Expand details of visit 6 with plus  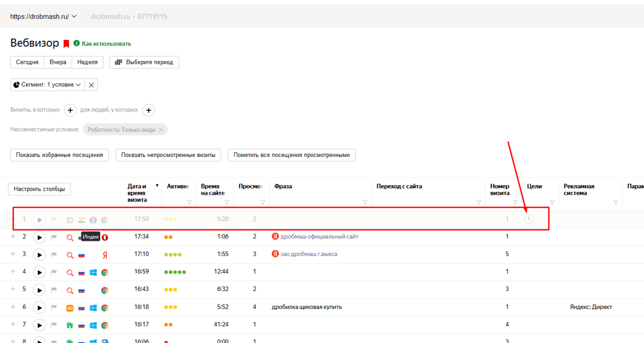(x=13, y=306)
